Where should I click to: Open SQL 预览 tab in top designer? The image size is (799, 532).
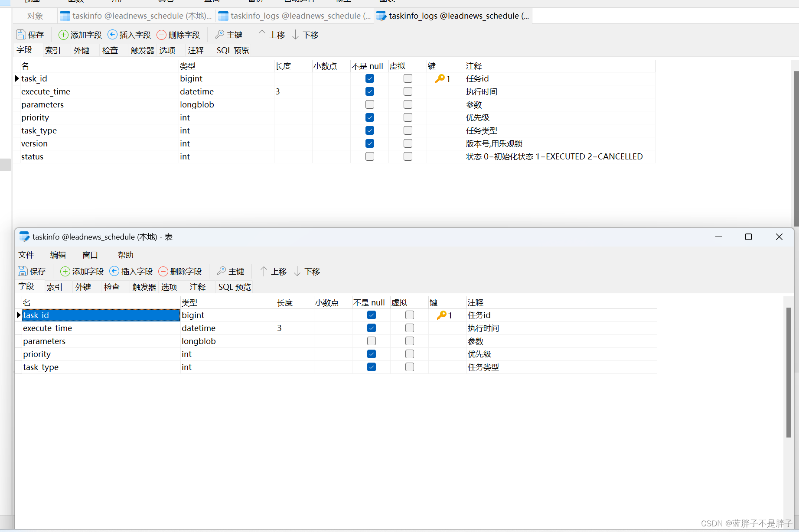pyautogui.click(x=233, y=50)
